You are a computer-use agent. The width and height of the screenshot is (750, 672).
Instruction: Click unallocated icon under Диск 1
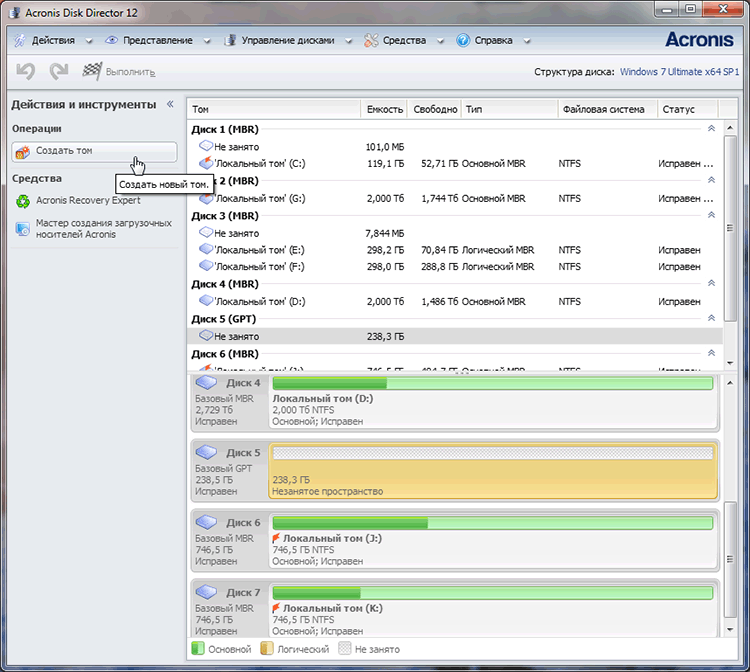tap(206, 145)
